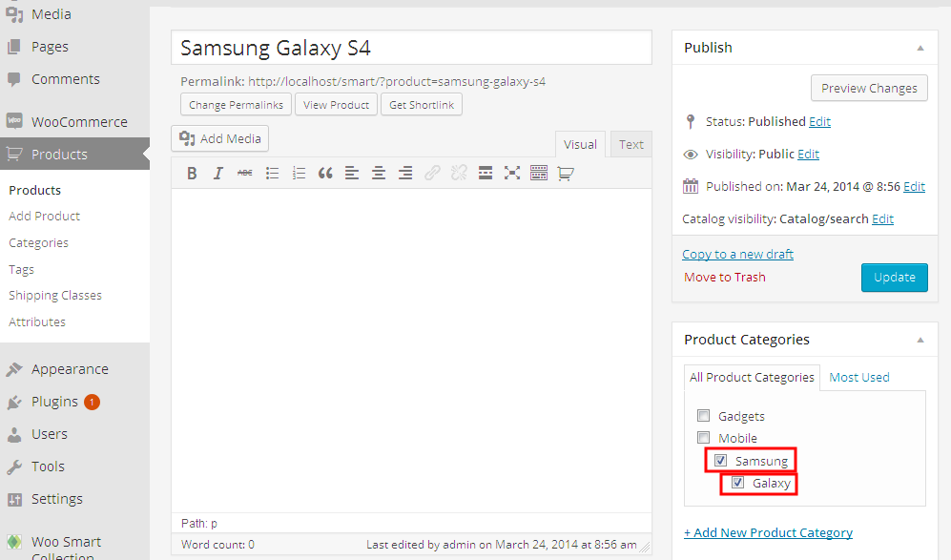Open Add Product submenu link
The image size is (951, 560).
(44, 216)
